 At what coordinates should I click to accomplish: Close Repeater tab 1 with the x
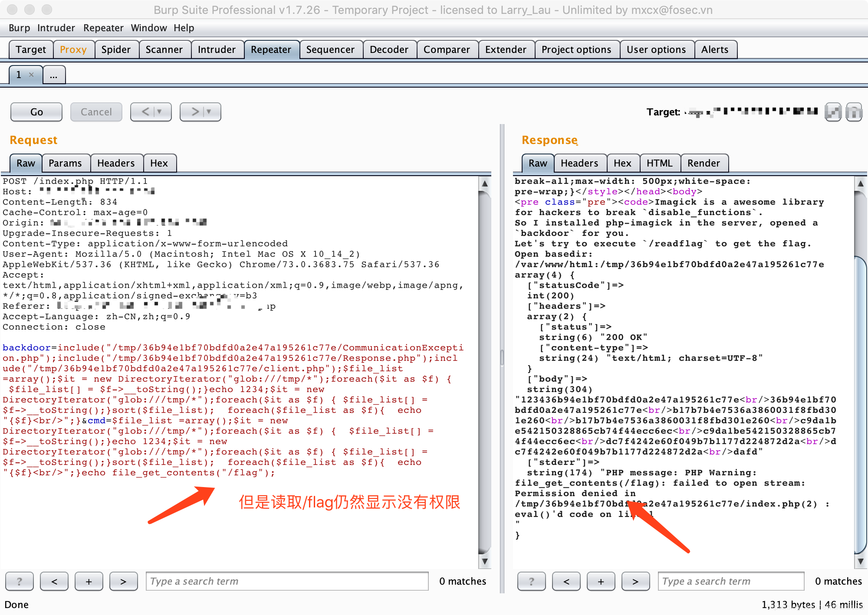(31, 75)
